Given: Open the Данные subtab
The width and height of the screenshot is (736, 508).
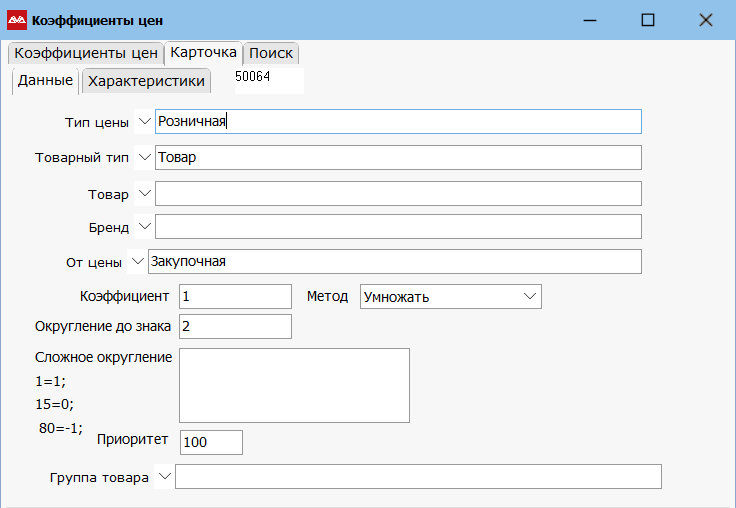Looking at the screenshot, I should pyautogui.click(x=45, y=80).
